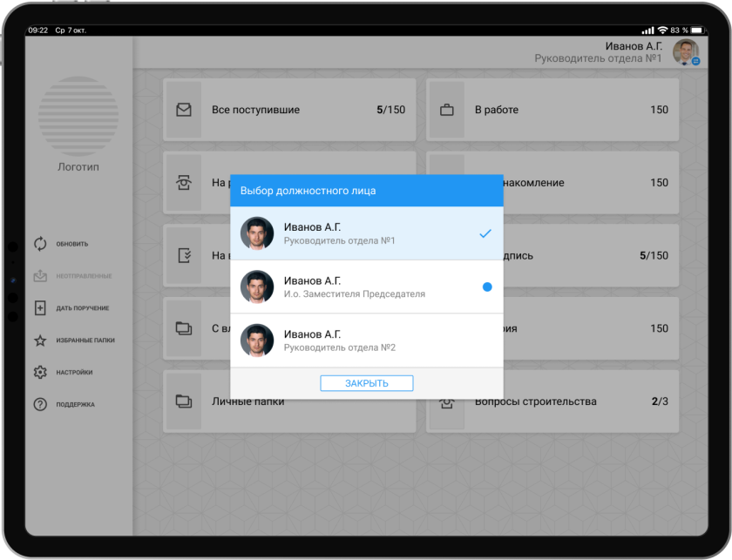Click avatar photo of И.о. Заместителя Председателя
This screenshot has height=560, width=732.
(257, 287)
